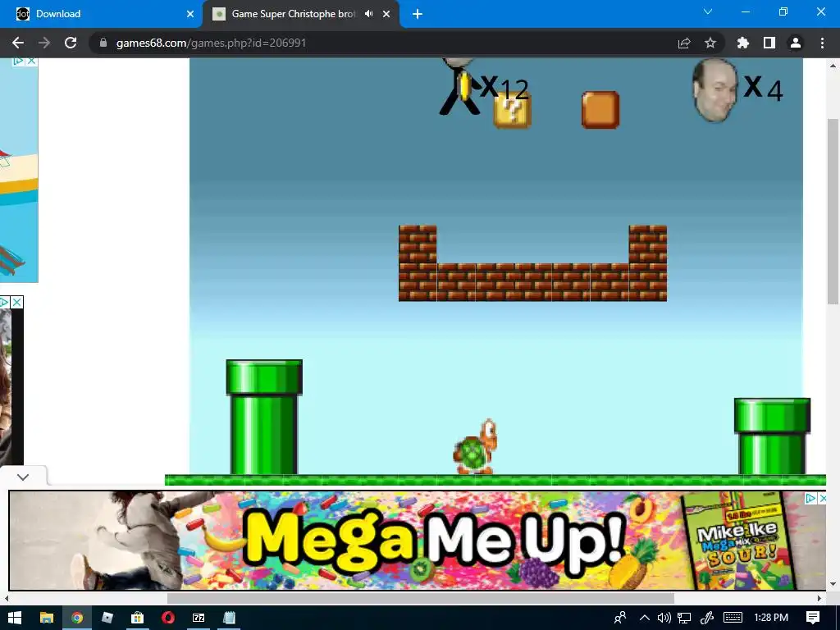The width and height of the screenshot is (840, 630).
Task: Mute the audio on game tab
Action: tap(369, 14)
